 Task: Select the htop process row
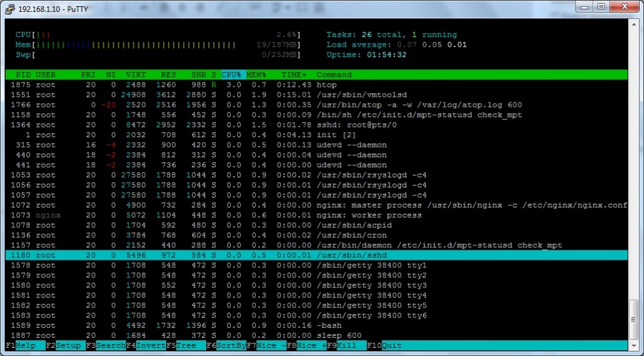[314, 85]
